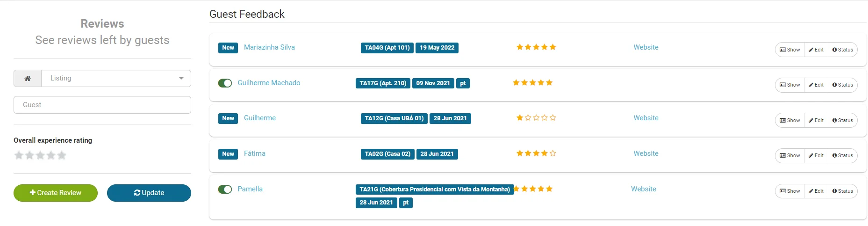The height and width of the screenshot is (226, 868).
Task: Open the Listing dropdown
Action: click(112, 79)
